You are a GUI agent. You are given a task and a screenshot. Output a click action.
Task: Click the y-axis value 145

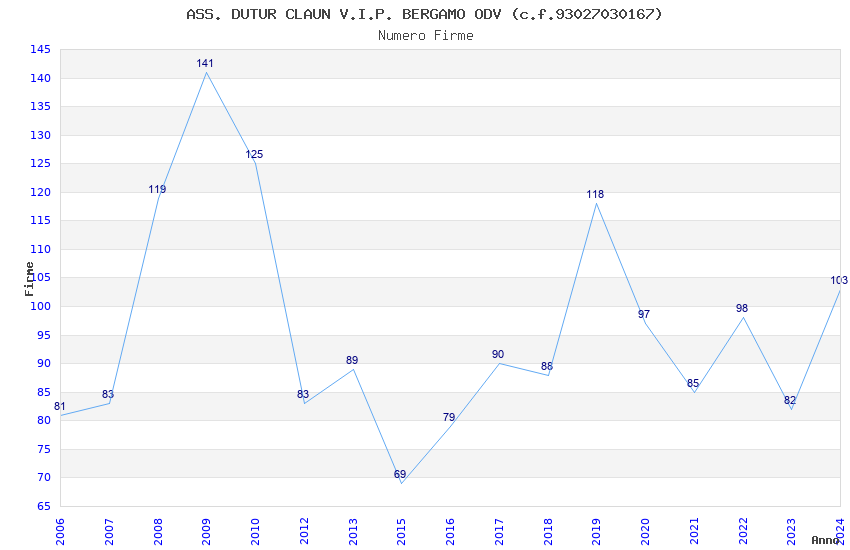(41, 50)
